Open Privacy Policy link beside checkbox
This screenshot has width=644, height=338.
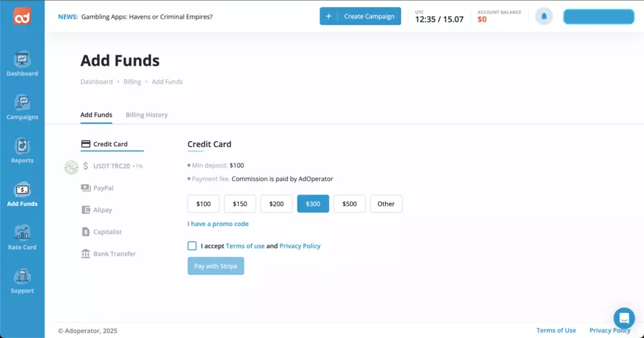[x=300, y=246]
